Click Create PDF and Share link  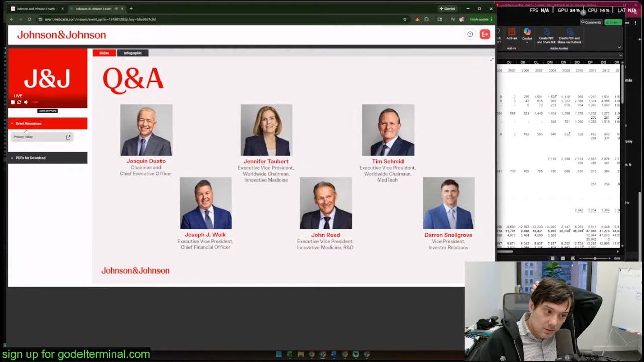pos(546,36)
